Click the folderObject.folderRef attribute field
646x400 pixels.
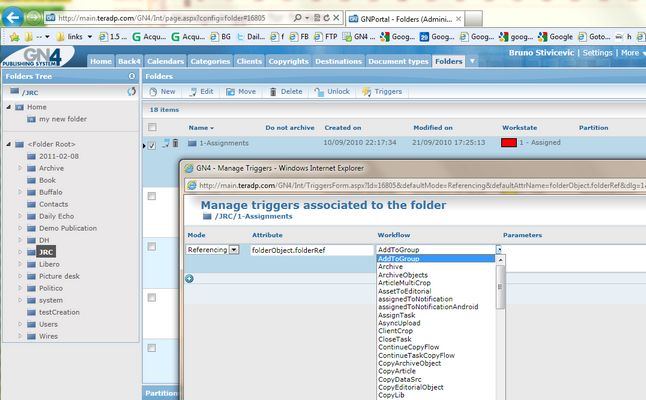tap(311, 250)
